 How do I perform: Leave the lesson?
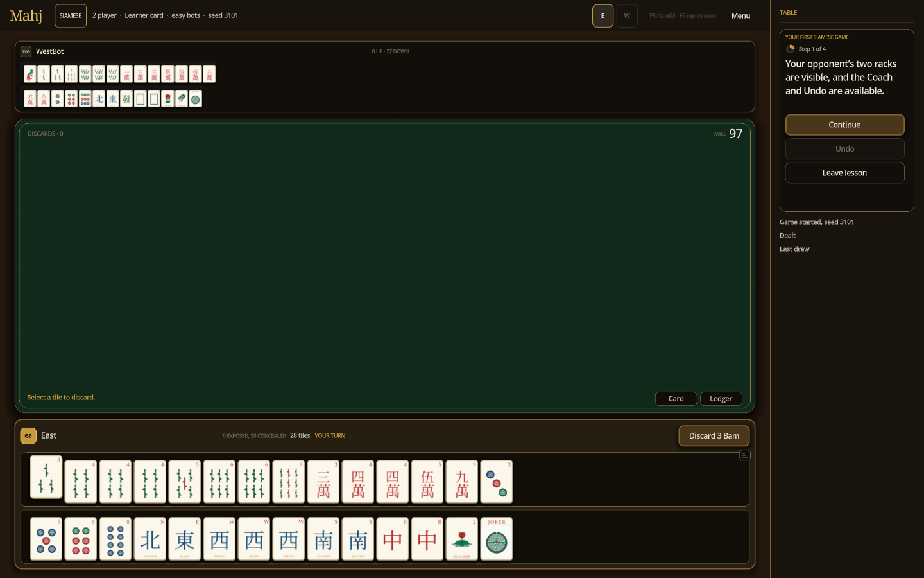844,173
